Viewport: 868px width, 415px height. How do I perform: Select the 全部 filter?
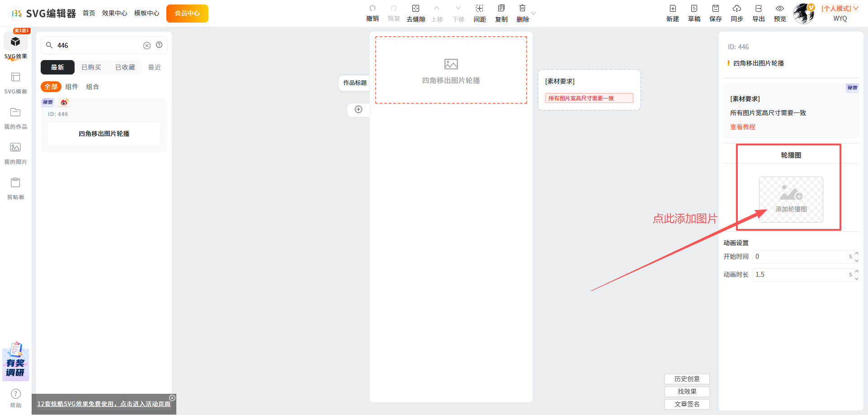pos(51,87)
